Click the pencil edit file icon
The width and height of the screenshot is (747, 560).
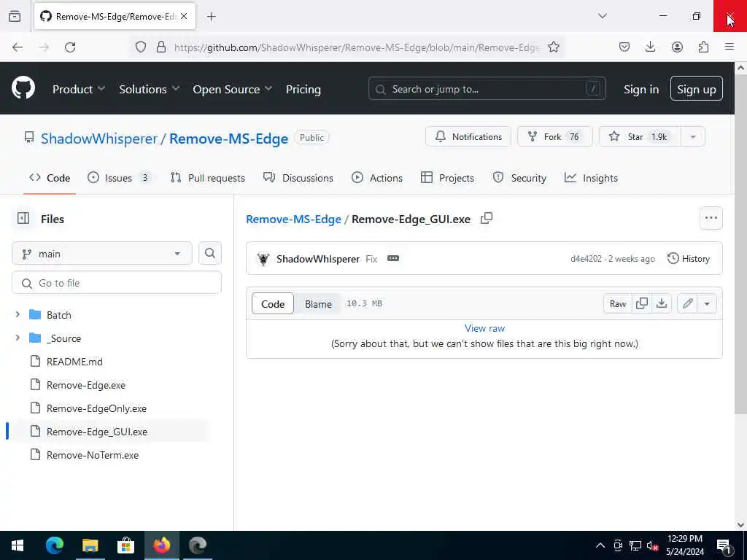pos(687,303)
